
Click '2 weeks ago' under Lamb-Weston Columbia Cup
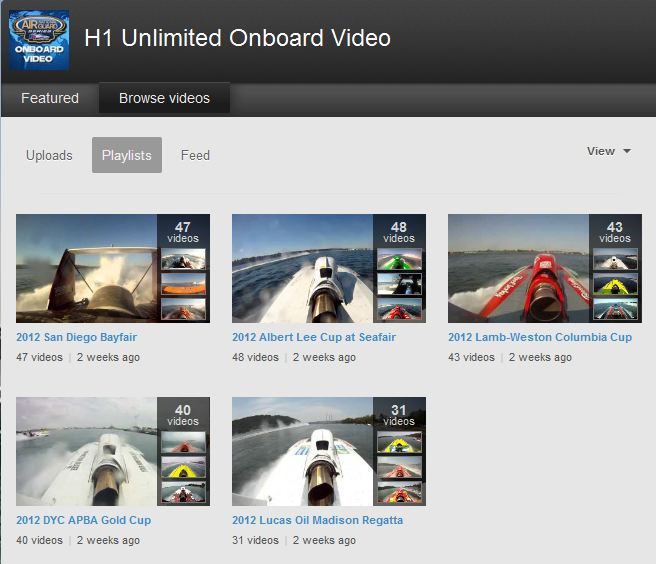point(540,357)
